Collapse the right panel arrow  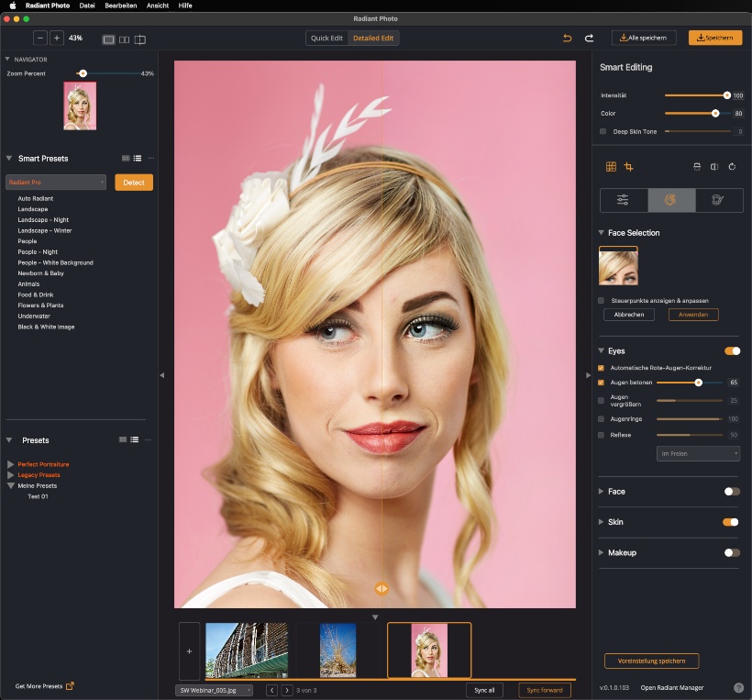point(588,375)
